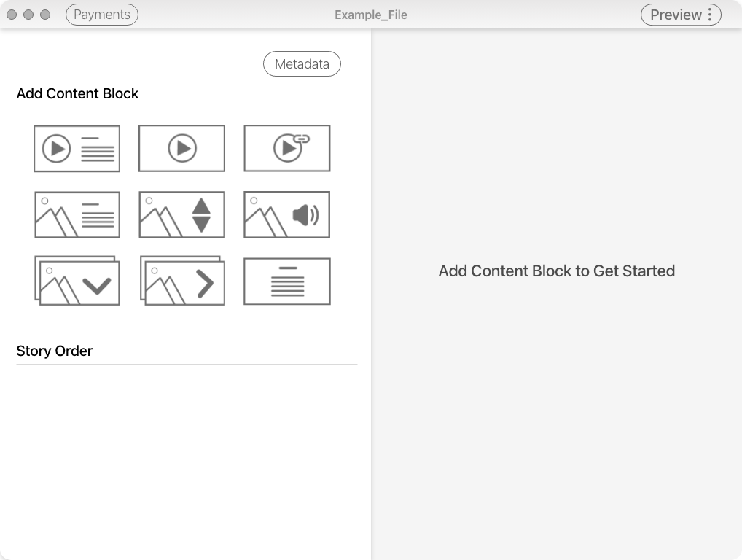Screen dimensions: 742x560
Task: Click the Story Order section header
Action: (x=54, y=351)
